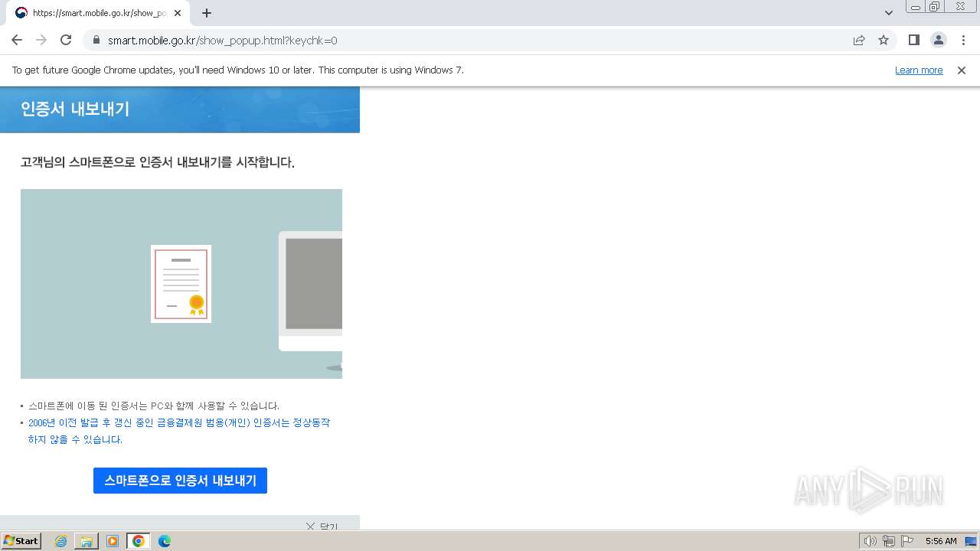Viewport: 980px width, 551px height.
Task: Click 스마트폰에 이동 된 인증서 notice text
Action: click(x=154, y=406)
